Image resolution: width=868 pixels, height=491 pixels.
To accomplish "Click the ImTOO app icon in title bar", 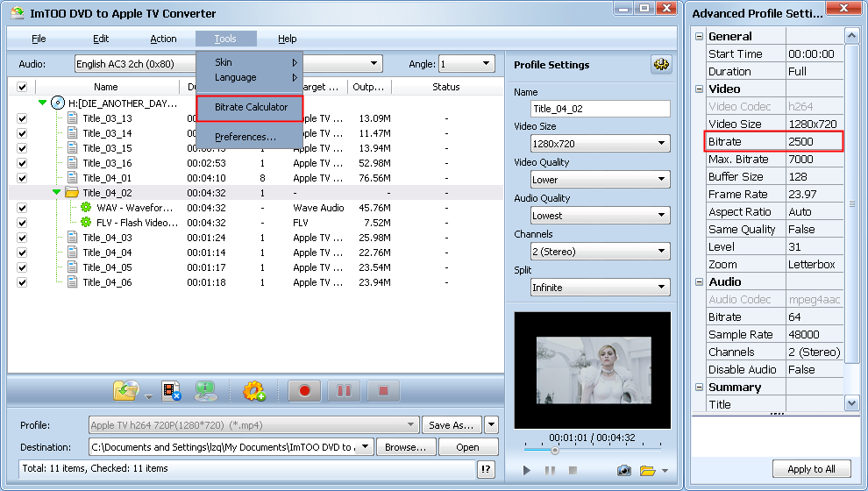I will click(18, 12).
